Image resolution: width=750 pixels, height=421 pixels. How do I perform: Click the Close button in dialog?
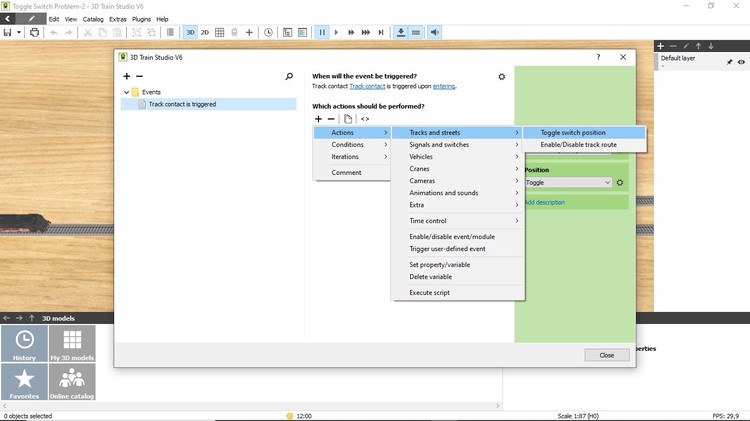pos(606,355)
